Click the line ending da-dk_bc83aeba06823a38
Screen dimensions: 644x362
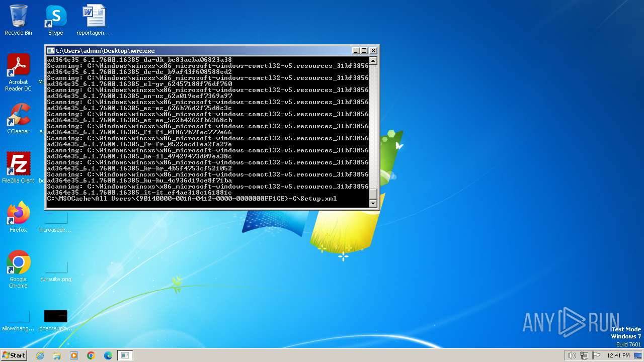(x=140, y=60)
